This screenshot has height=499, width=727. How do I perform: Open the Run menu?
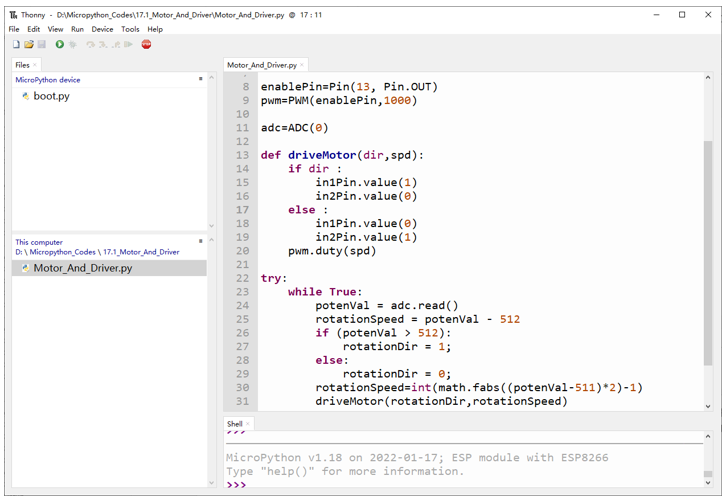point(77,29)
